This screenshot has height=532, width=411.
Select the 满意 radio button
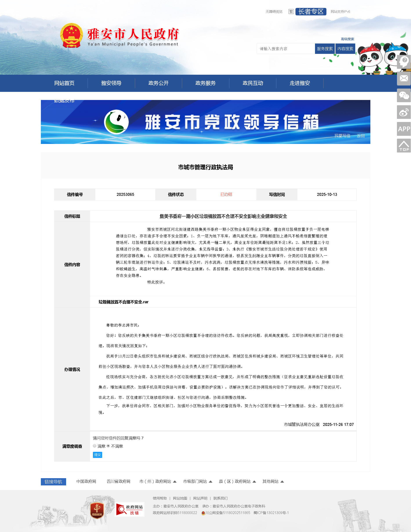coord(94,446)
